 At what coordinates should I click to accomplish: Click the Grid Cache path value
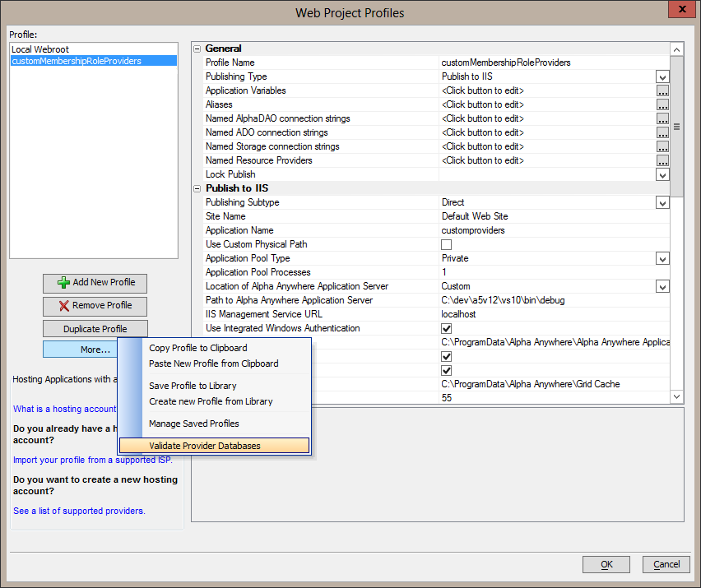(x=530, y=384)
